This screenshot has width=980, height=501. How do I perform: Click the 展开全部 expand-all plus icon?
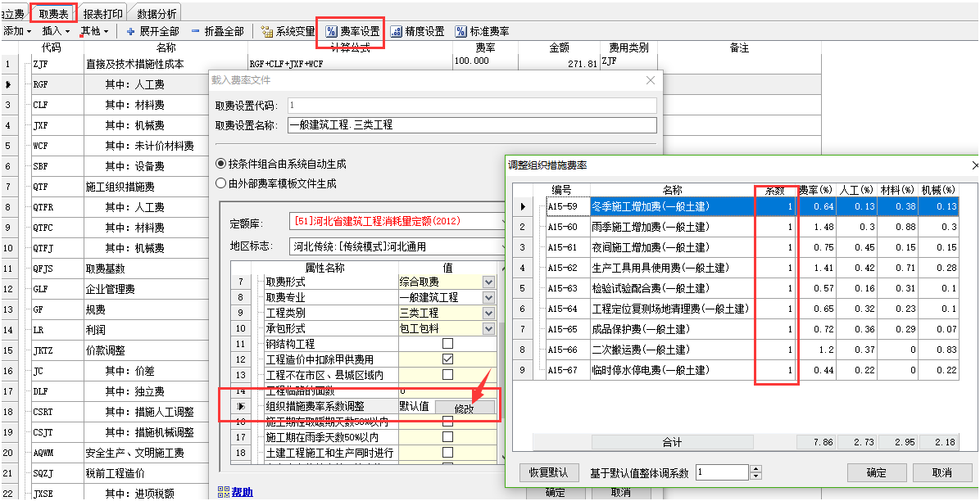point(130,31)
